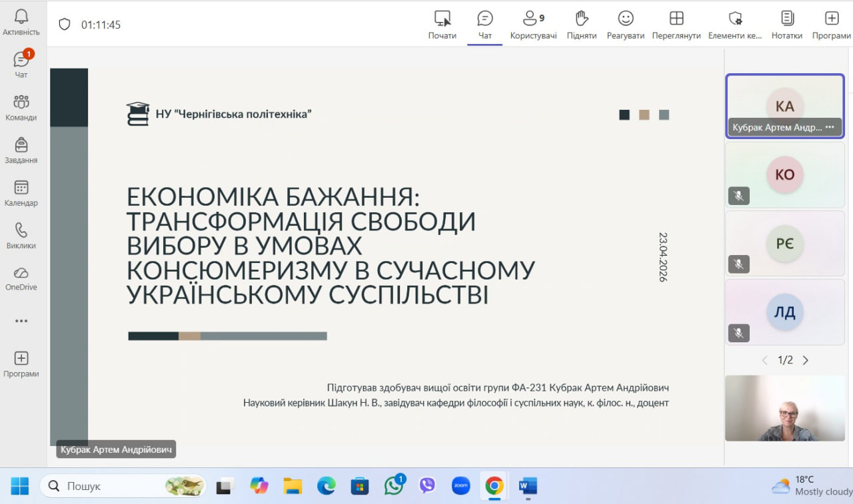
Task: Open the Активність notifications icon
Action: [x=21, y=22]
